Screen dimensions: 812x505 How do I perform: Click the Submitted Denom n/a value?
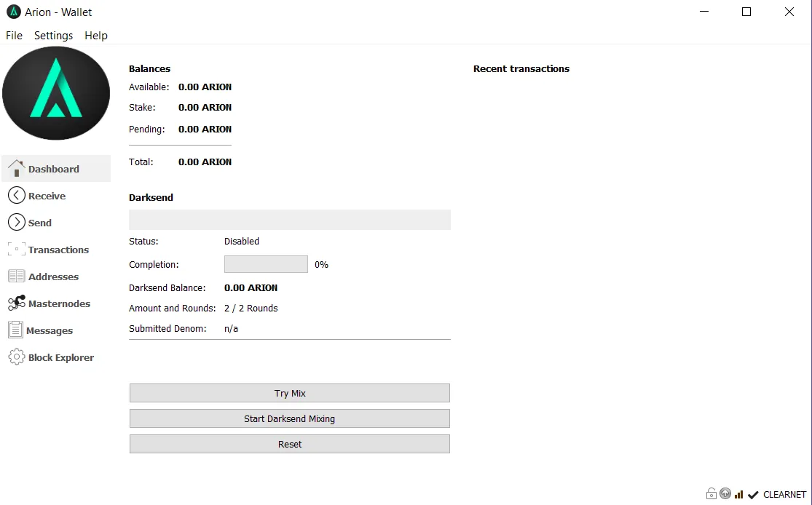tap(231, 329)
